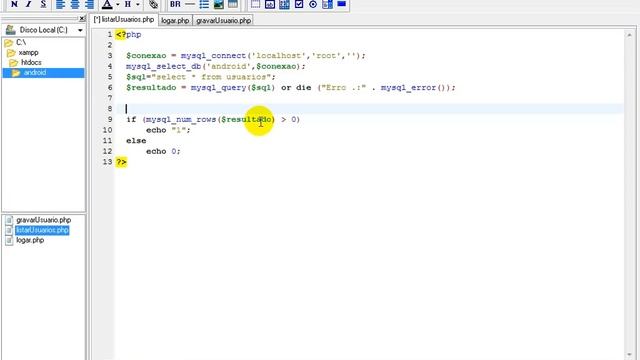Select the htdocs folder in tree
Screen dimensions: 640x360
(31, 62)
